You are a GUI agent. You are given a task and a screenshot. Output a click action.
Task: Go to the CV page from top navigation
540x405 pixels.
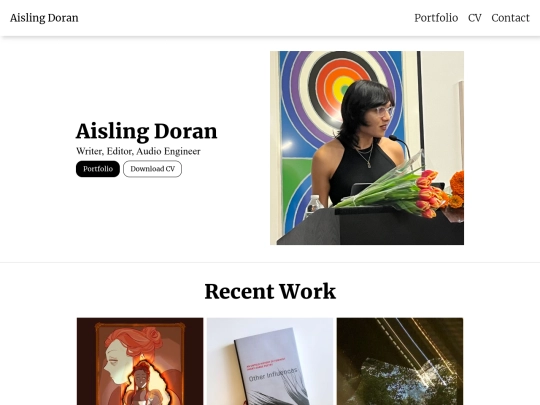pyautogui.click(x=475, y=18)
